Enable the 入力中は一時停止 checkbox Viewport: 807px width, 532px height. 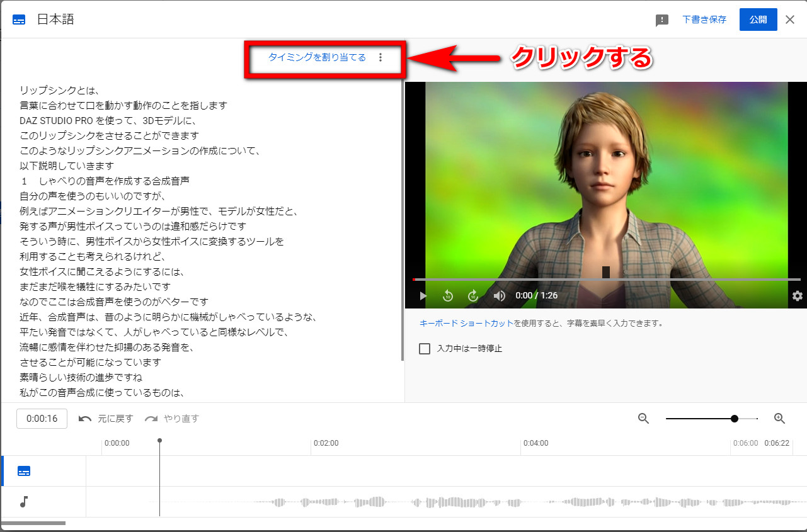pyautogui.click(x=425, y=349)
